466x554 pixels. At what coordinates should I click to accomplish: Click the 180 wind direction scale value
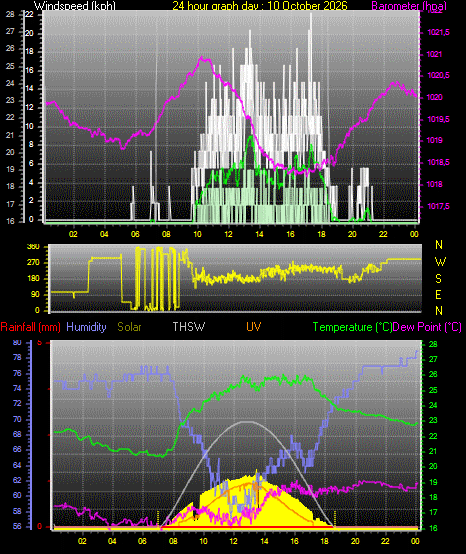tap(33, 279)
